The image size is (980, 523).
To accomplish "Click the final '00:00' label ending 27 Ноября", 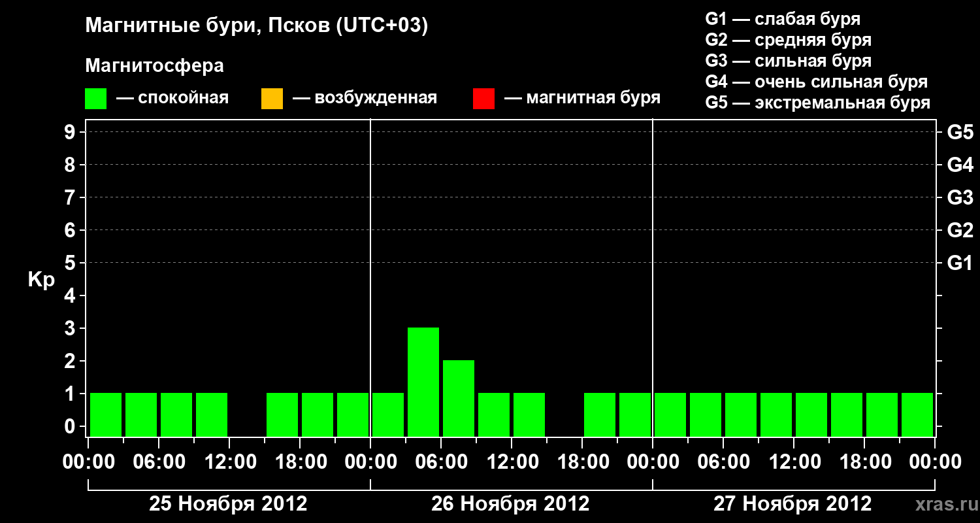I will point(935,462).
